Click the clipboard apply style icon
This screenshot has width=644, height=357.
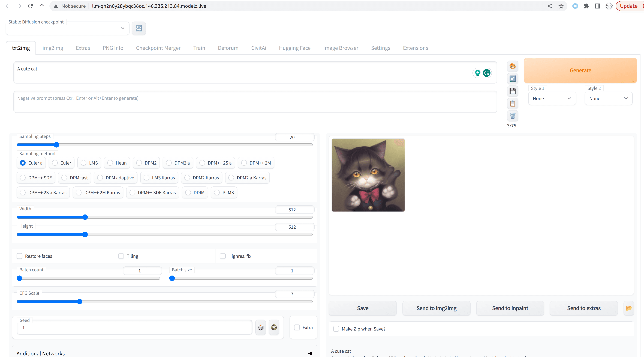tap(513, 103)
